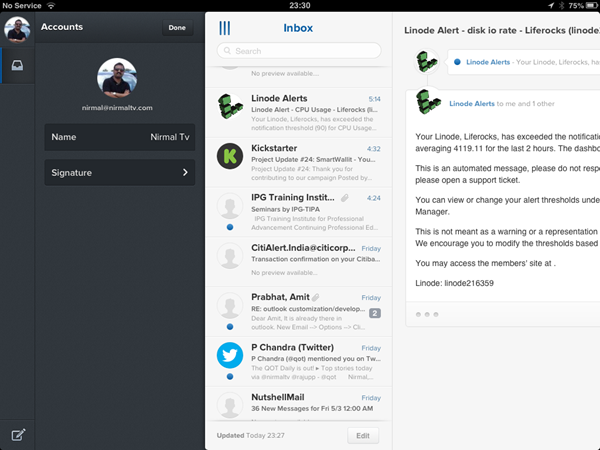The image size is (600, 450).
Task: Click Linode Alerts sender link in open message
Action: 472,104
